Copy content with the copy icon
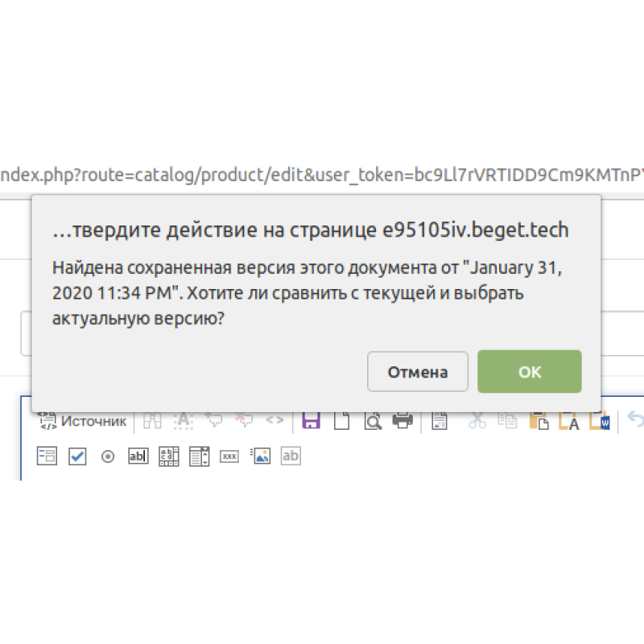This screenshot has height=644, width=644. pos(506,419)
